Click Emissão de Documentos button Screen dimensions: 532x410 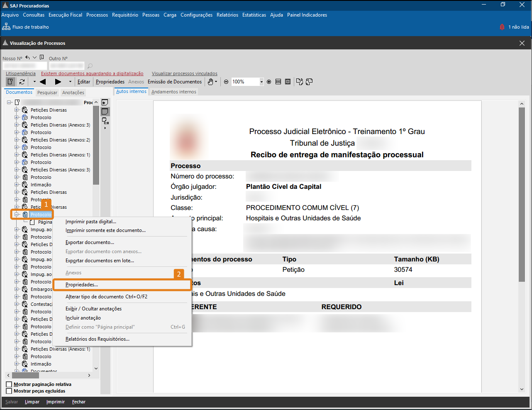175,82
